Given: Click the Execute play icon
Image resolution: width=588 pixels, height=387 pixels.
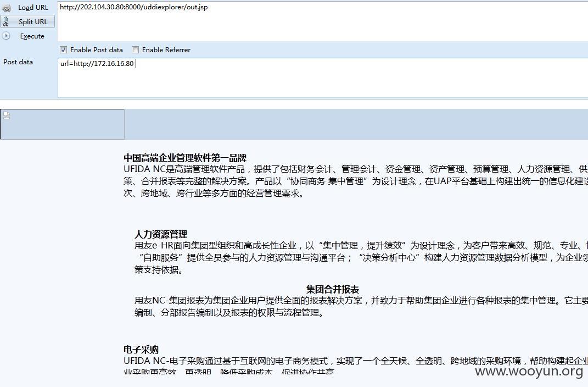Looking at the screenshot, I should [5, 36].
